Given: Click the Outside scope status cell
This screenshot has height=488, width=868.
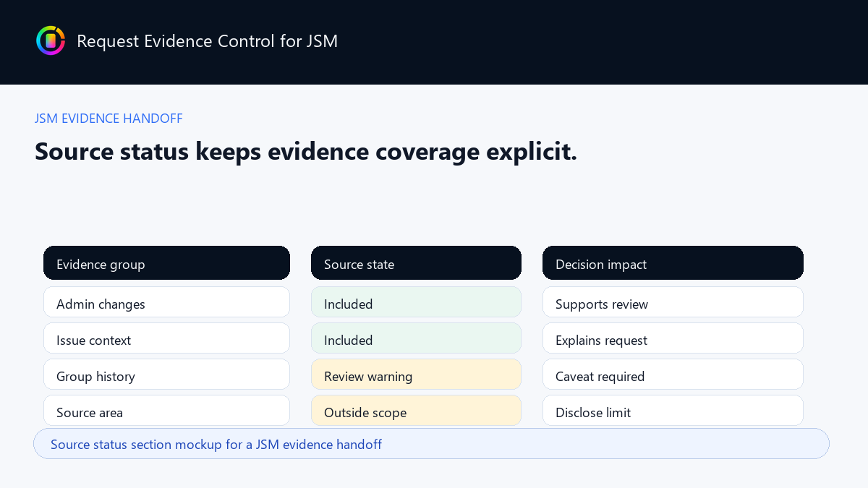Looking at the screenshot, I should click(x=416, y=411).
